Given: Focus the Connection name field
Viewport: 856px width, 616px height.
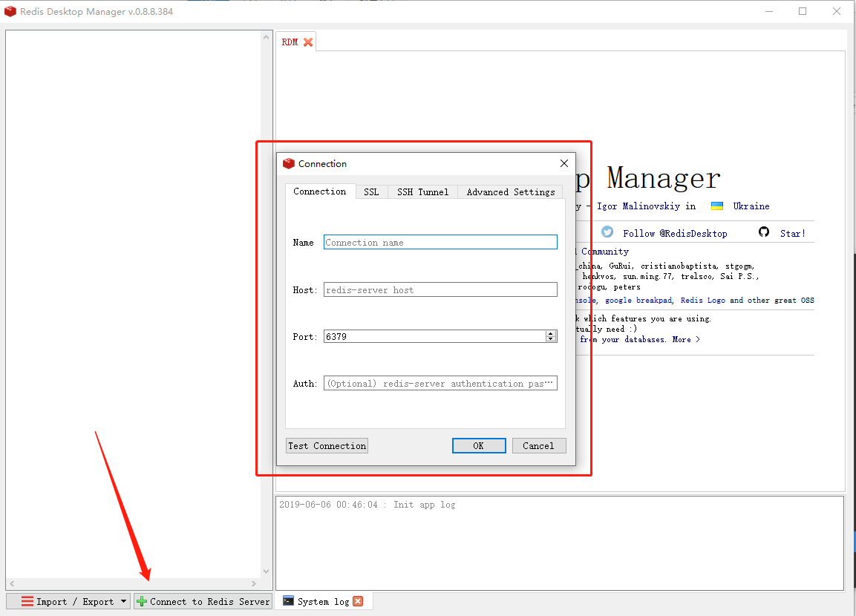Looking at the screenshot, I should [x=440, y=242].
